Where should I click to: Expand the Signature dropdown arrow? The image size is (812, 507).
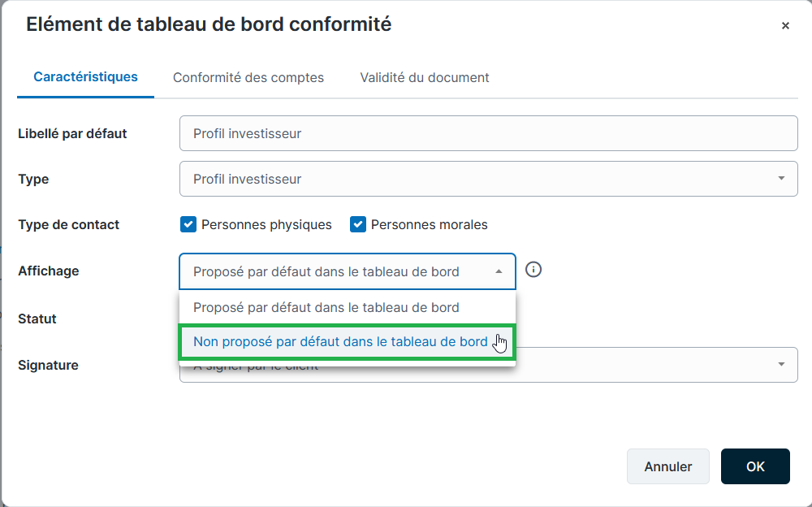point(781,365)
